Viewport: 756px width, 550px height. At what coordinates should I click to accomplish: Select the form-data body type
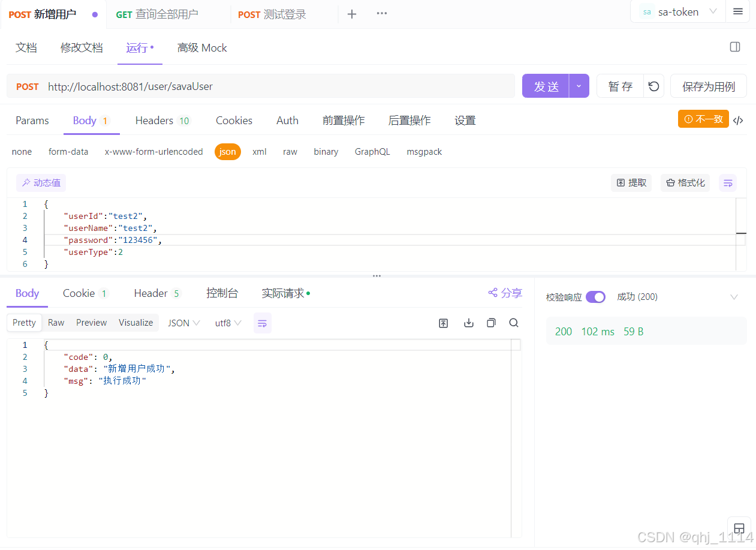[68, 152]
